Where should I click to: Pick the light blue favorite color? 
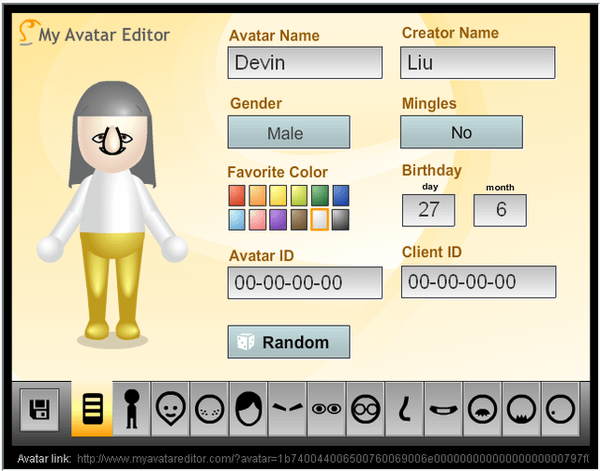(237, 220)
